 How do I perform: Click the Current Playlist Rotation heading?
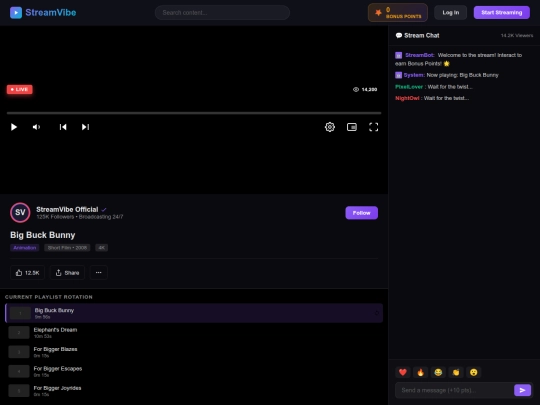click(x=49, y=297)
